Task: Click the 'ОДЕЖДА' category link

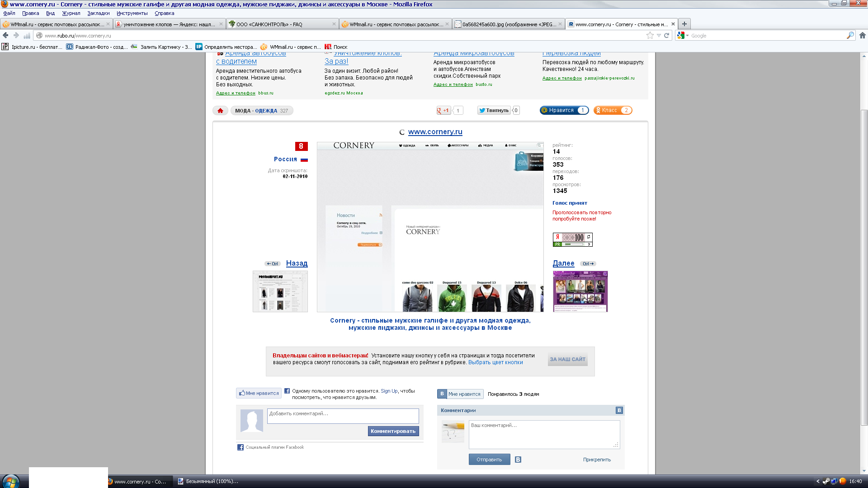Action: (266, 111)
